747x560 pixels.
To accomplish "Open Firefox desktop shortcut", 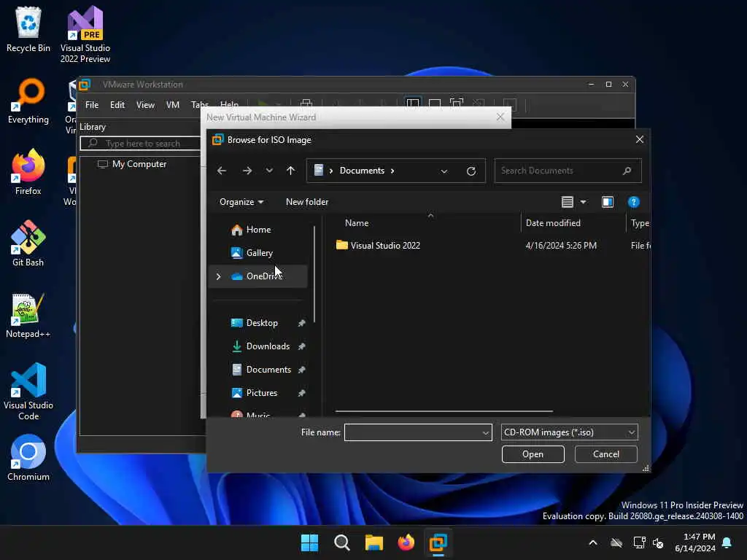I will click(x=28, y=172).
